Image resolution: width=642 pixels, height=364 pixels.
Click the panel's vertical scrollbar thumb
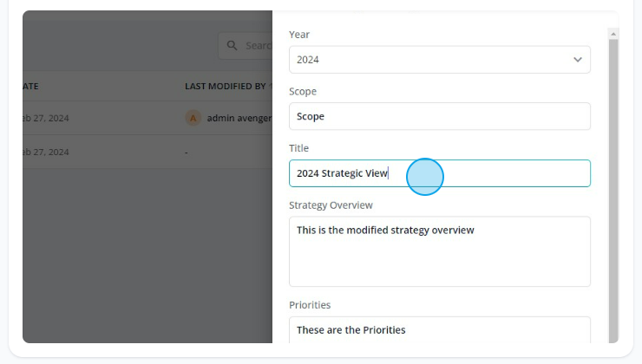[x=613, y=191]
